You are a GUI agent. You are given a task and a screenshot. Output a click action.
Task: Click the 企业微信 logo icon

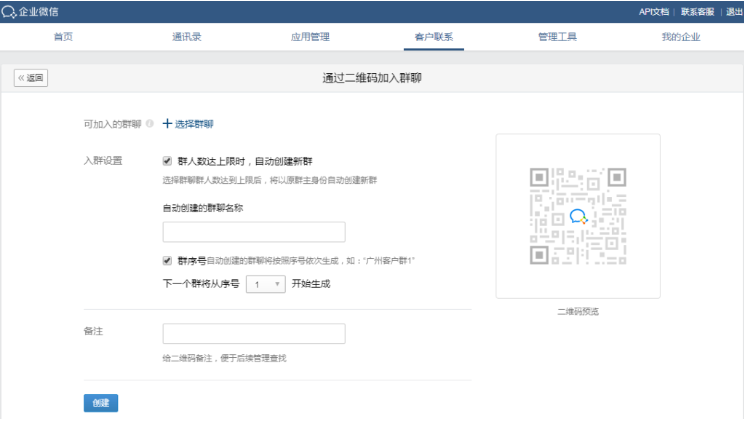(x=9, y=11)
